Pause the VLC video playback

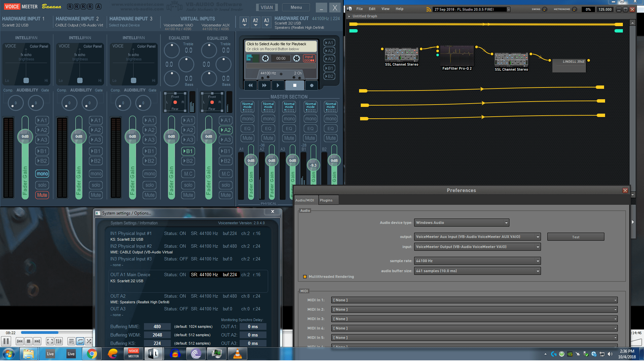tap(6, 341)
